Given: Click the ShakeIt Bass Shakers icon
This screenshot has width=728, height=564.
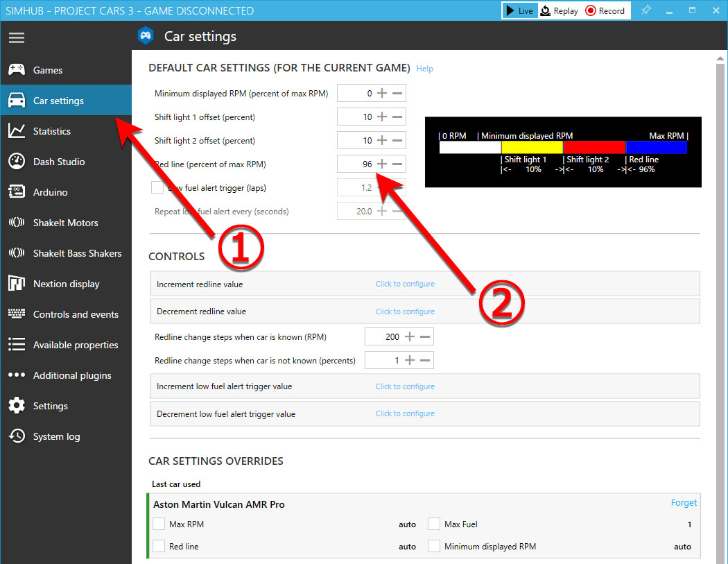Looking at the screenshot, I should [x=17, y=253].
